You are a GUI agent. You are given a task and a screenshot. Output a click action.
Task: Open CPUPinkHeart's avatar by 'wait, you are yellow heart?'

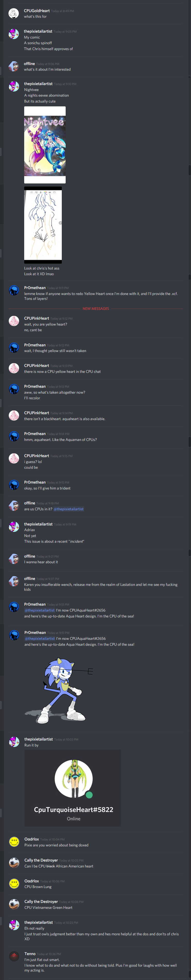(14, 321)
